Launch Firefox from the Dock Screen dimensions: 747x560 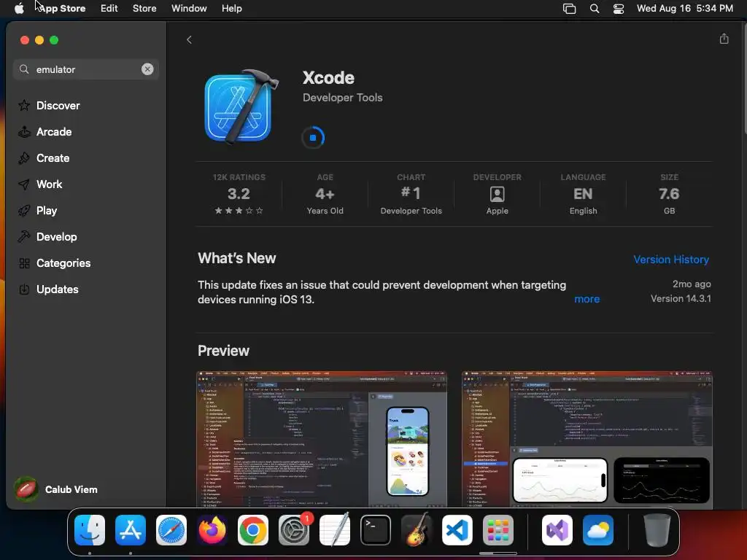click(212, 530)
